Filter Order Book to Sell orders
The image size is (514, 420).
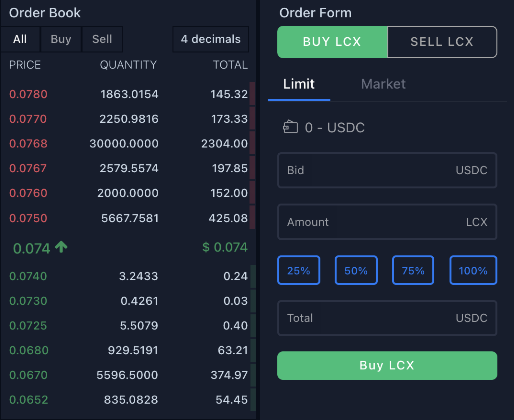(x=102, y=39)
